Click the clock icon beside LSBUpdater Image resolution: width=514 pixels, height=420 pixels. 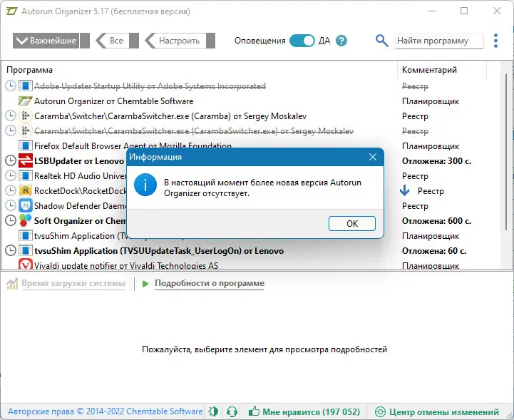tap(11, 161)
